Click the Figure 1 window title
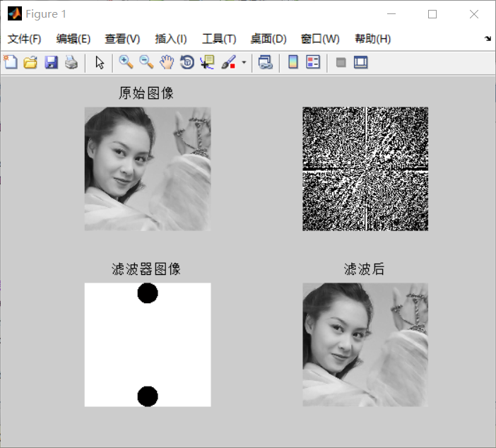496x448 pixels. coord(46,14)
